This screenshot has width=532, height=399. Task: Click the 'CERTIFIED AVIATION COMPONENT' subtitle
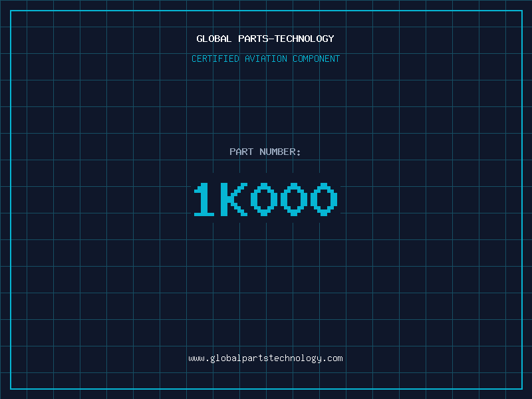click(x=265, y=59)
